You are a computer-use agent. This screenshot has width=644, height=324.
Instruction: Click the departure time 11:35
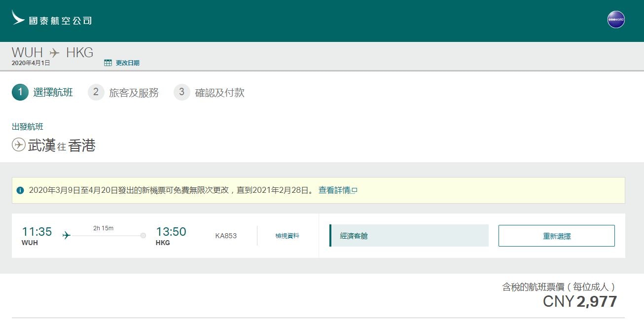click(x=36, y=231)
